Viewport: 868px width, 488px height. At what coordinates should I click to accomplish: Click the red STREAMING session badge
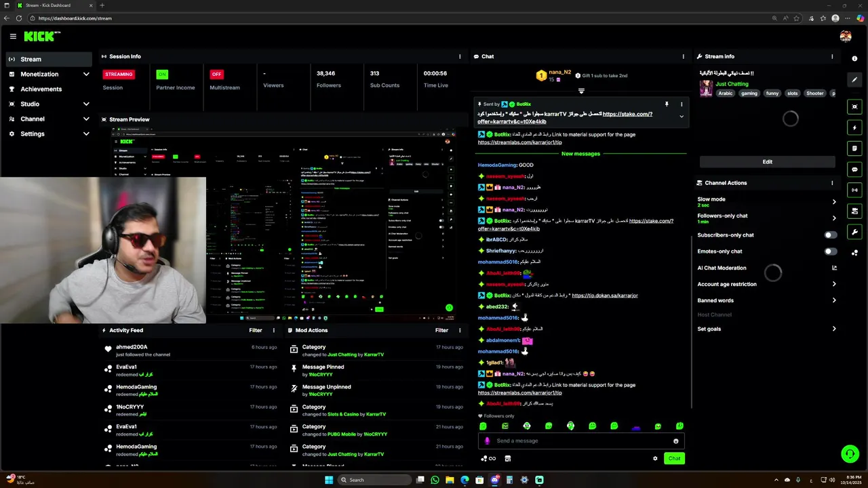coord(119,74)
